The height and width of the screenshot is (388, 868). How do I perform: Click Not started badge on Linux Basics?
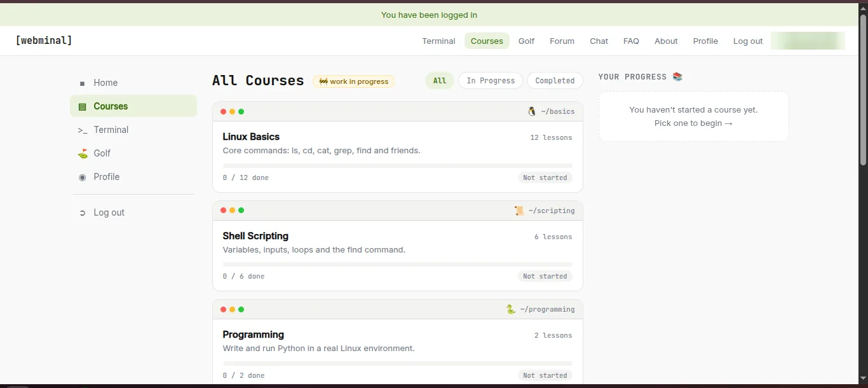click(545, 177)
